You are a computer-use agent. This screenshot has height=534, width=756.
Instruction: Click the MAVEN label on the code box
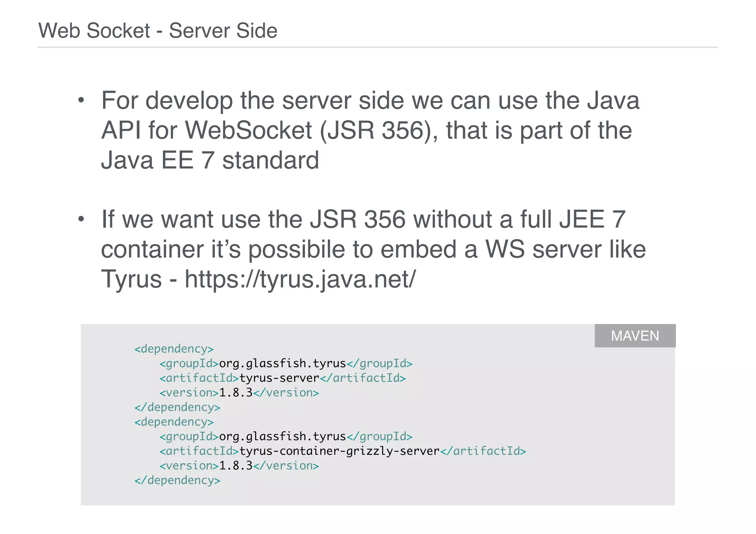click(x=635, y=336)
